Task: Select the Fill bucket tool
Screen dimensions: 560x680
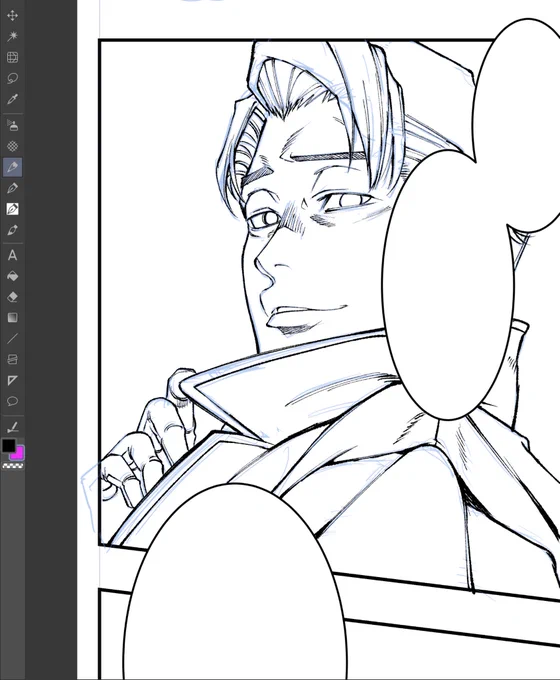Action: pos(12,276)
